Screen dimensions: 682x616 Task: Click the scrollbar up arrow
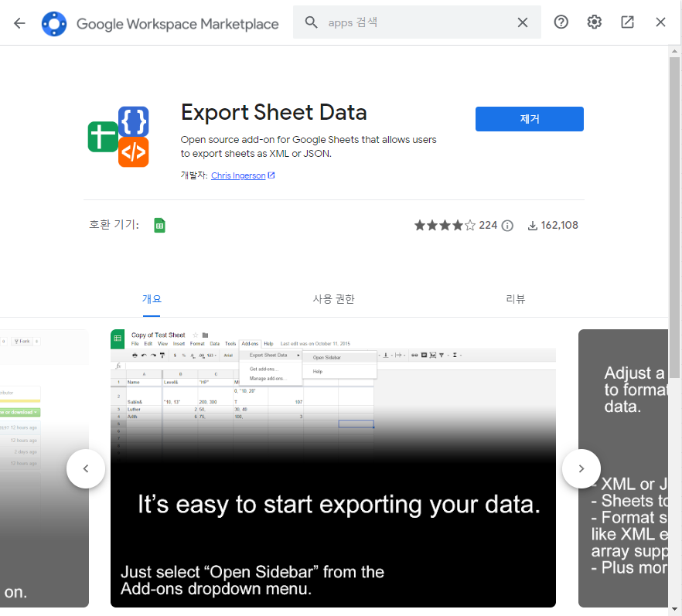(674, 51)
